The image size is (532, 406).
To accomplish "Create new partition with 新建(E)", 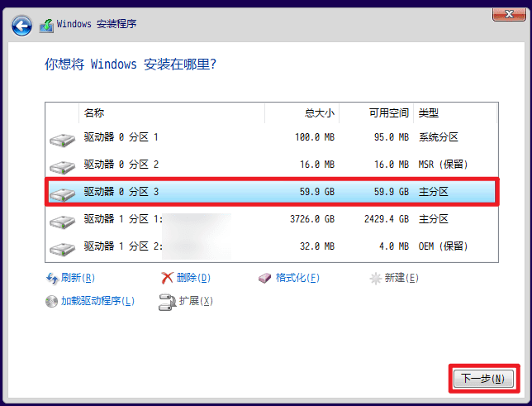I will pyautogui.click(x=401, y=278).
